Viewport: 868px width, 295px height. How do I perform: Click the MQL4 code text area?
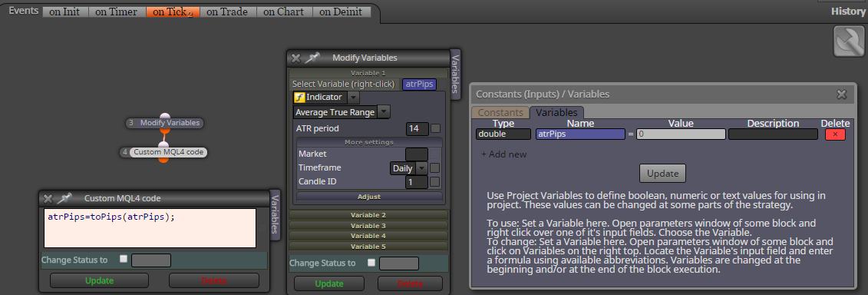150,228
